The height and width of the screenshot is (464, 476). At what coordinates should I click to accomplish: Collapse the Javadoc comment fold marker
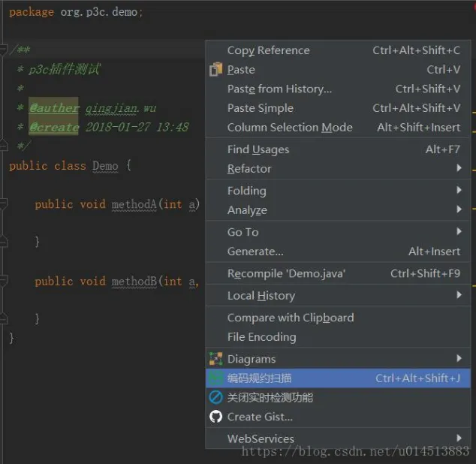pyautogui.click(x=4, y=50)
